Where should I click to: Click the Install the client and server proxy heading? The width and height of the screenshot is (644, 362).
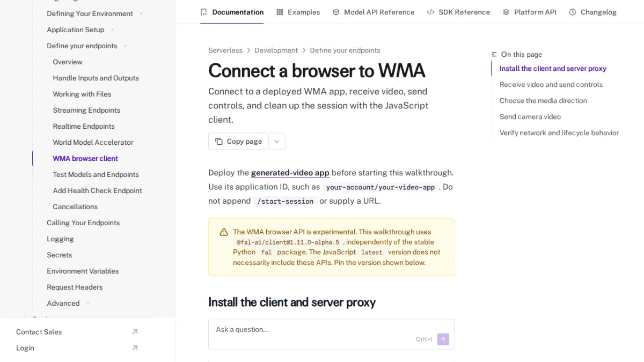292,302
